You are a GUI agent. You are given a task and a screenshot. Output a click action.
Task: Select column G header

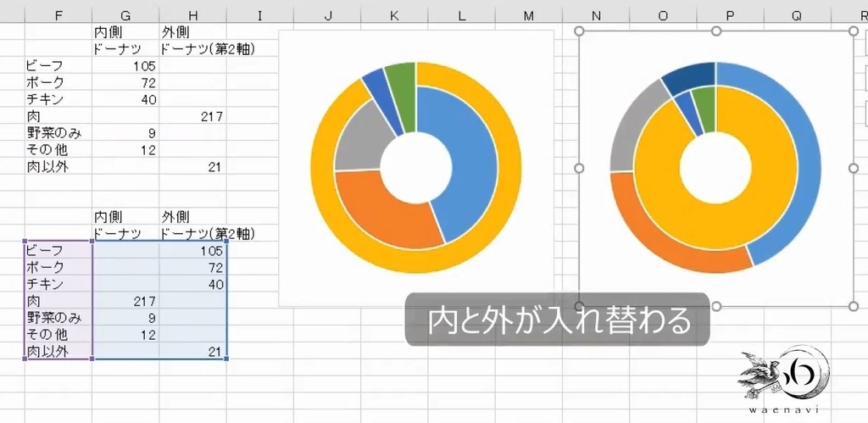pyautogui.click(x=125, y=15)
